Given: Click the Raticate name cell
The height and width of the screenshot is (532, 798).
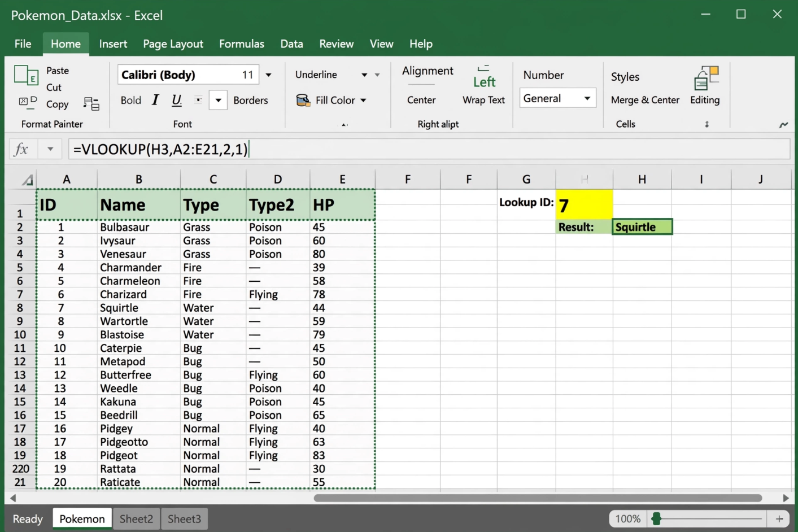Looking at the screenshot, I should (x=138, y=482).
